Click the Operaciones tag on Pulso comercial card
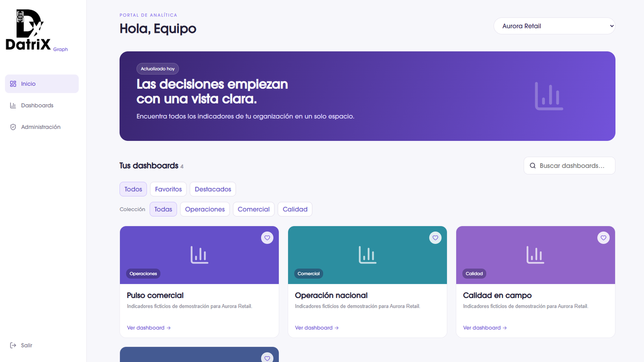The width and height of the screenshot is (644, 362). (143, 273)
